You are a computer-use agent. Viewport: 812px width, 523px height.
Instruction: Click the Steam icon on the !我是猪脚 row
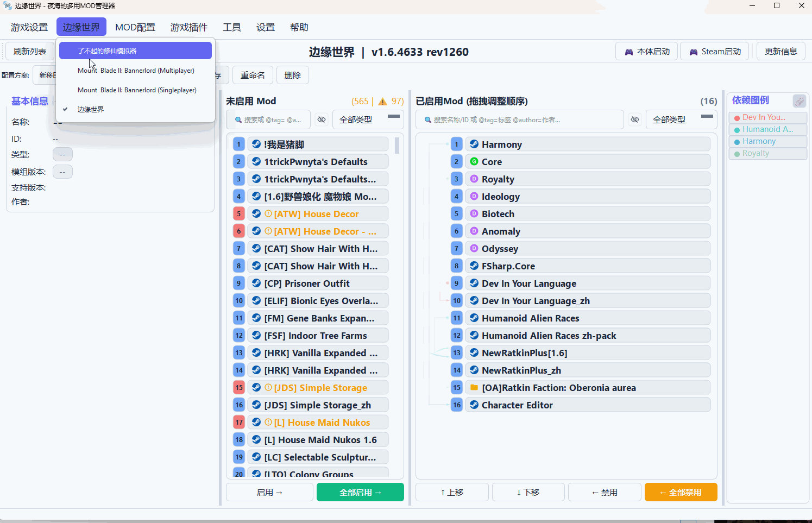pyautogui.click(x=256, y=144)
